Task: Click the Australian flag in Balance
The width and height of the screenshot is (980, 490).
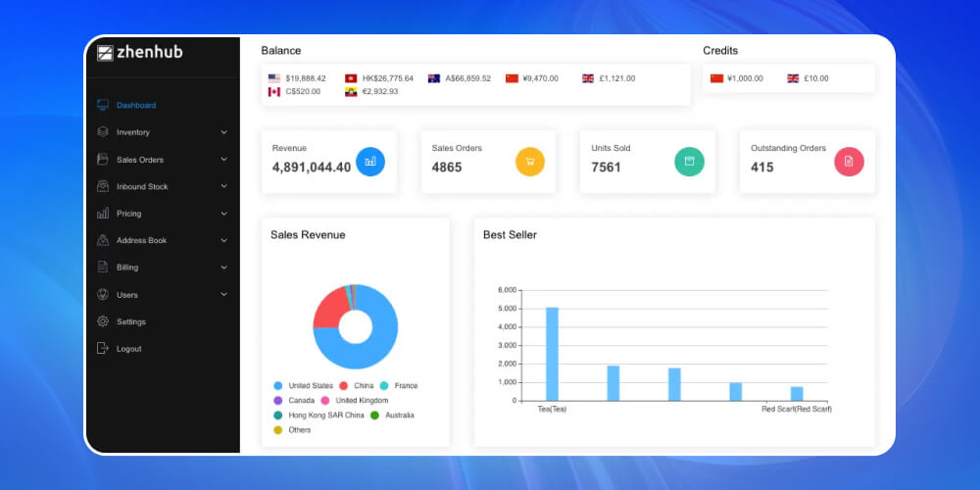Action: point(434,78)
